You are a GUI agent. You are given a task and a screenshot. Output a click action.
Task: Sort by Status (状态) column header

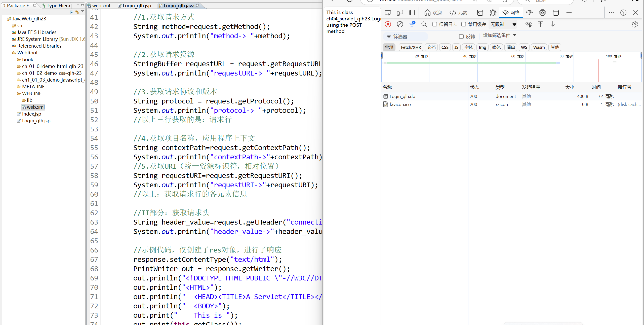click(x=481, y=87)
